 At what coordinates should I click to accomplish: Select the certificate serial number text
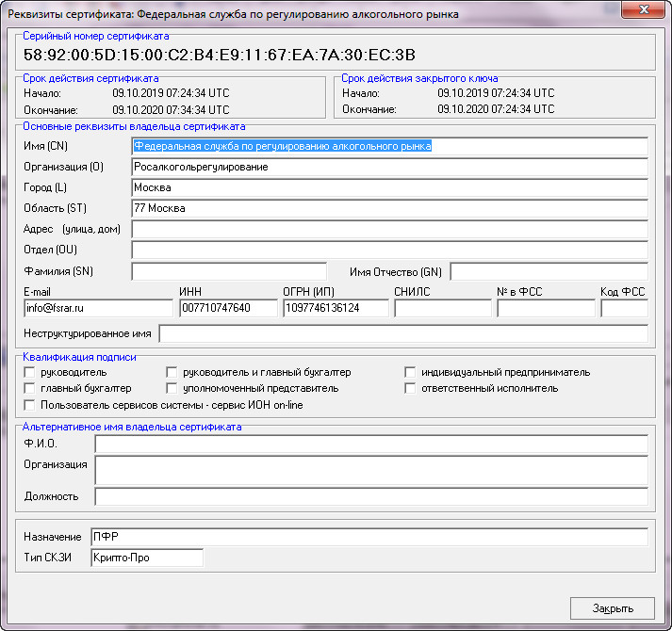tap(219, 55)
